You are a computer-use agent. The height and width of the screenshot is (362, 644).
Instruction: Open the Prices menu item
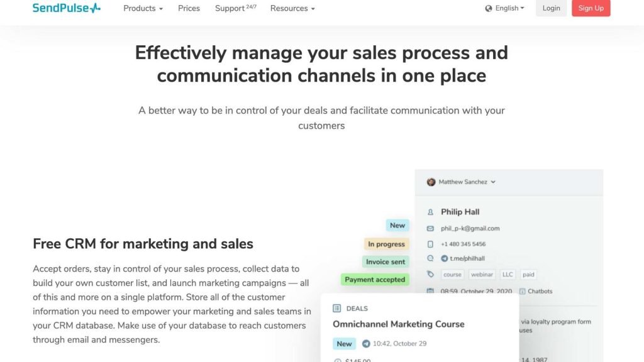189,8
